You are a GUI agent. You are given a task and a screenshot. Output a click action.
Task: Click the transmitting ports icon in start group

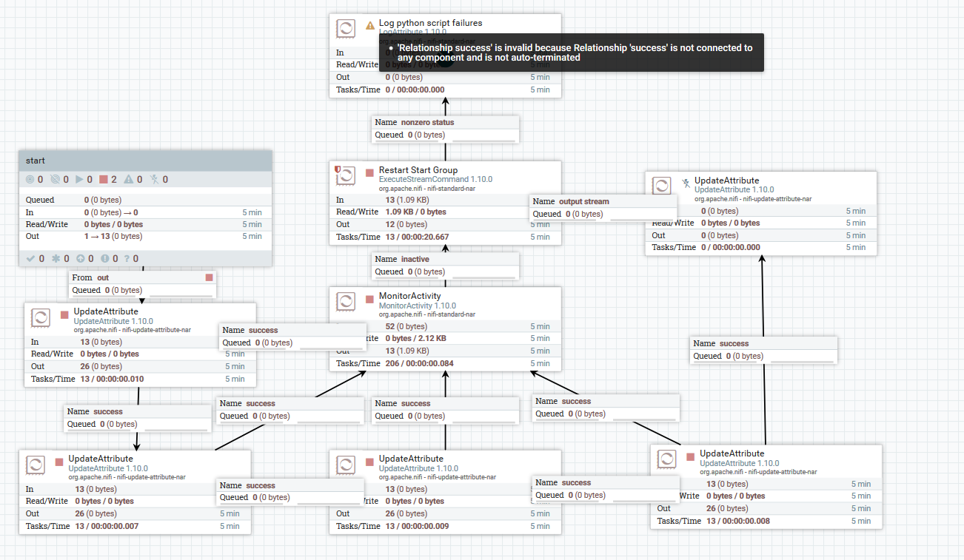(x=30, y=179)
